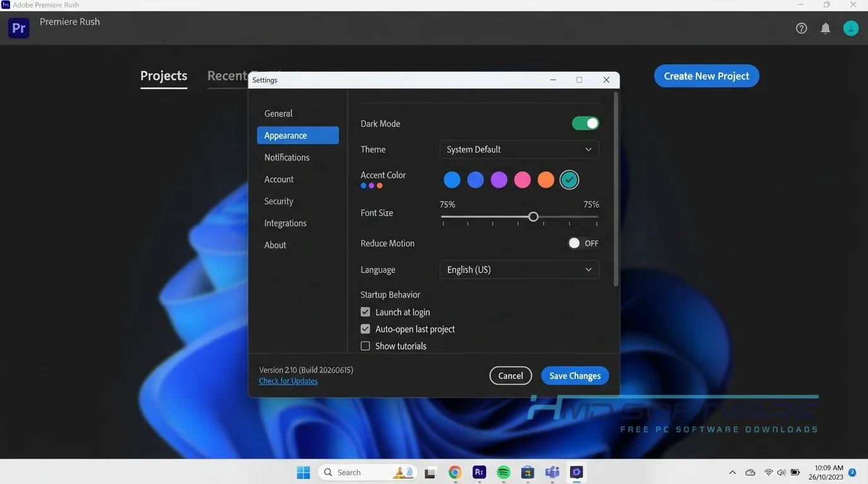Open the OneDrive cloud tray icon
Image resolution: width=868 pixels, height=484 pixels.
click(x=750, y=473)
